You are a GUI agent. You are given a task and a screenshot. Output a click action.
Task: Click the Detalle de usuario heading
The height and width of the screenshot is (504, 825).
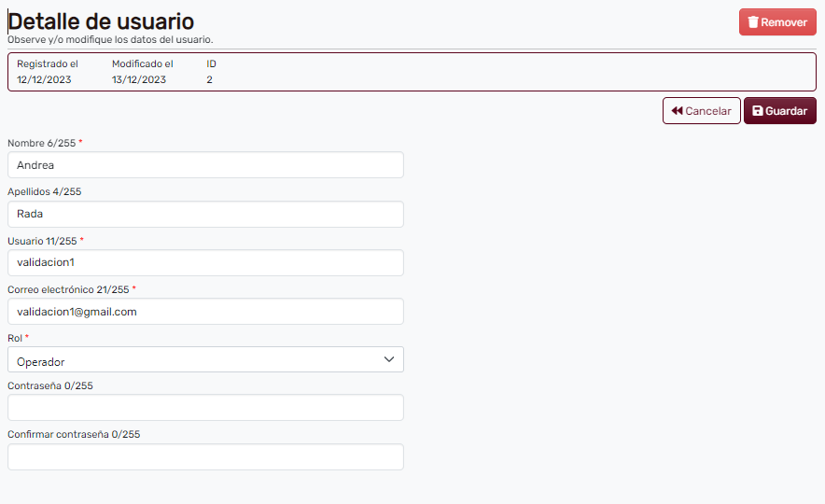point(101,21)
